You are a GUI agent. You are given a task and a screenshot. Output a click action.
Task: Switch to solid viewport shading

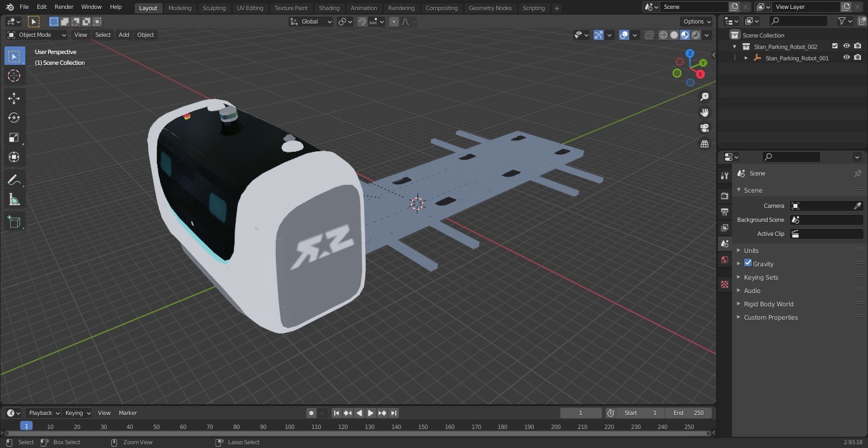(674, 35)
